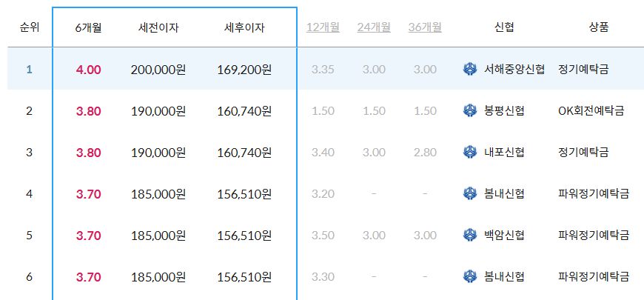This screenshot has width=644, height=300.
Task: Click 파워정기예탁금 product in rank 4 row
Action: (594, 194)
